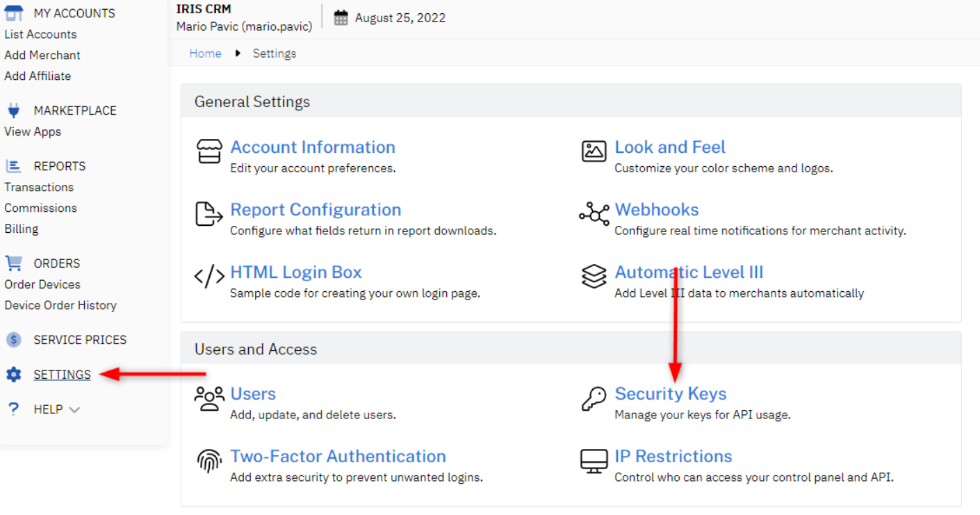The width and height of the screenshot is (980, 515).
Task: Click the Two-Factor Authentication fingerprint icon
Action: [x=209, y=461]
